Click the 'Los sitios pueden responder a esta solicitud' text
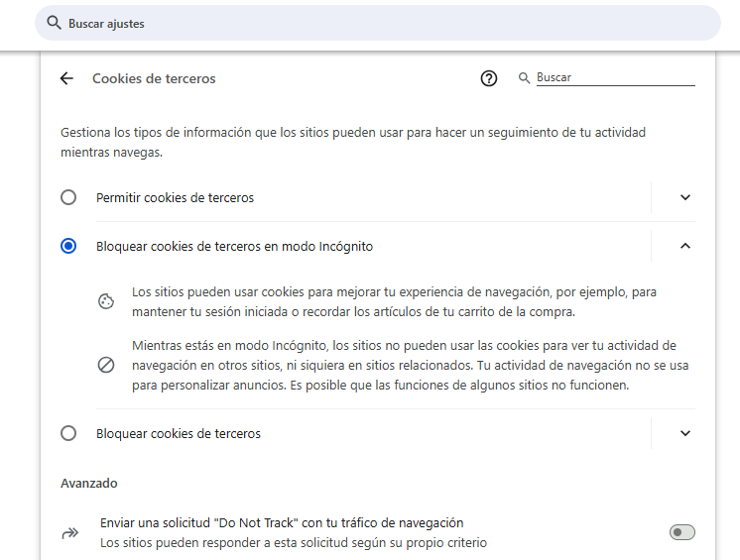This screenshot has height=560, width=740. pos(293,542)
